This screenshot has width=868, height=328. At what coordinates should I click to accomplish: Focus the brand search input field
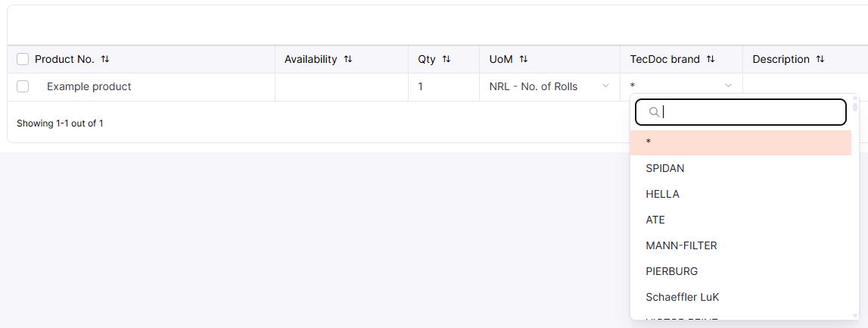[x=749, y=112]
